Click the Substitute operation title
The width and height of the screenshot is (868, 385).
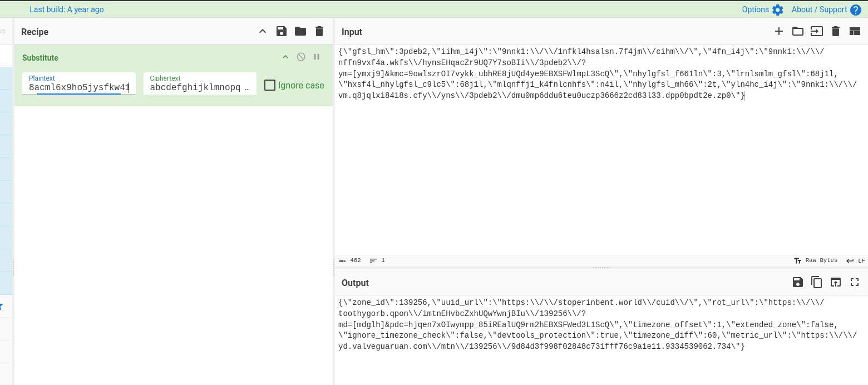(40, 58)
